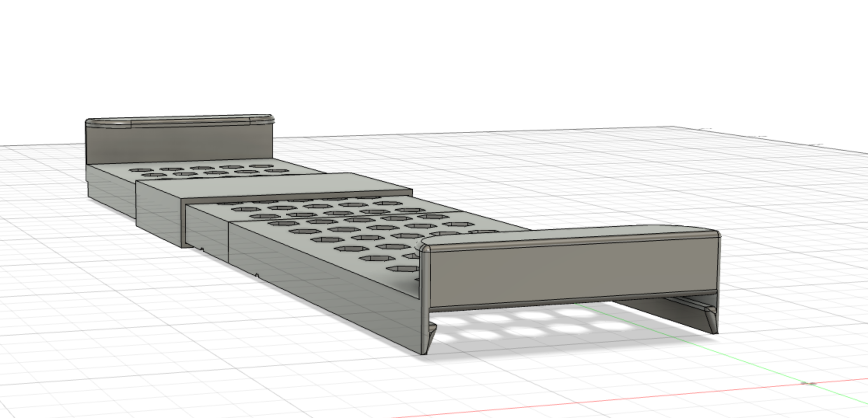Select the large front face of the nearest end wall
The width and height of the screenshot is (868, 418).
[x=572, y=272]
